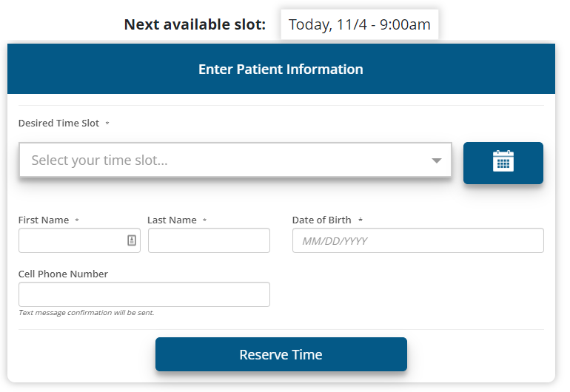
Task: Click the "Cell Phone Number" label
Action: [63, 274]
